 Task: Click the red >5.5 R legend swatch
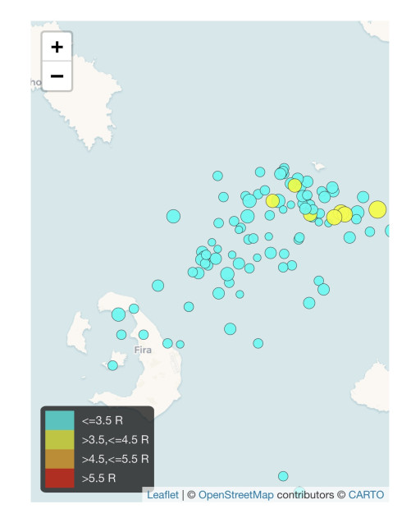60,478
